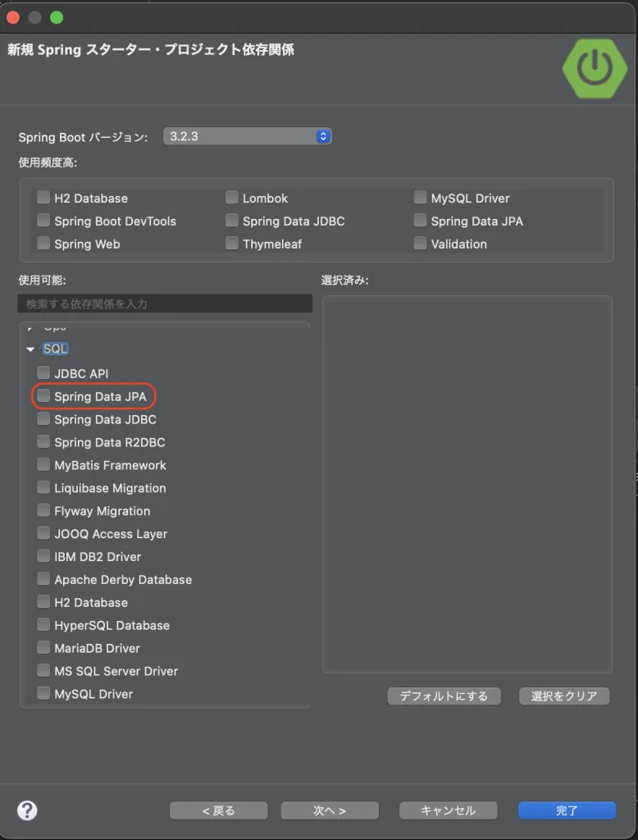Screen dimensions: 638x840
Task: Tick MariaDB Driver
Action: pyautogui.click(x=43, y=648)
